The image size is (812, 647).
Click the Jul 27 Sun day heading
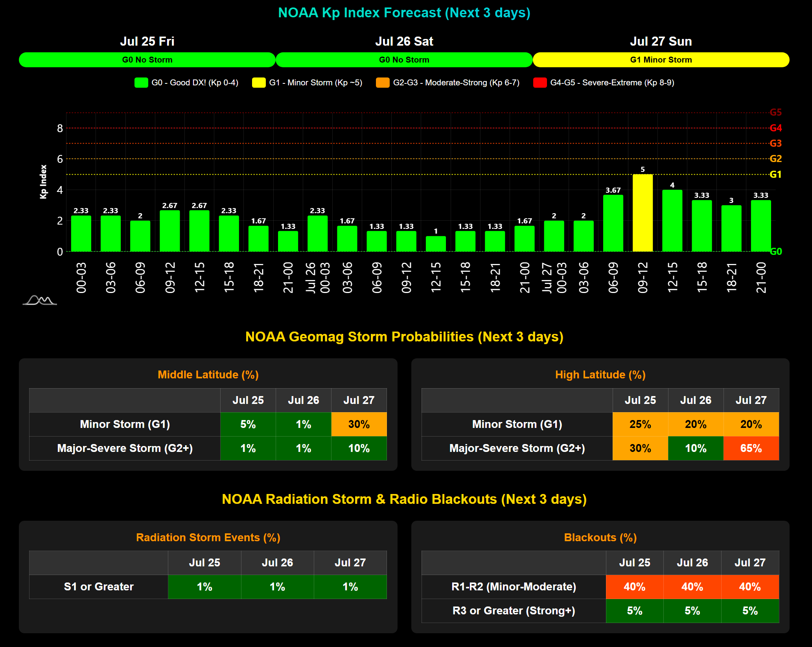click(661, 41)
